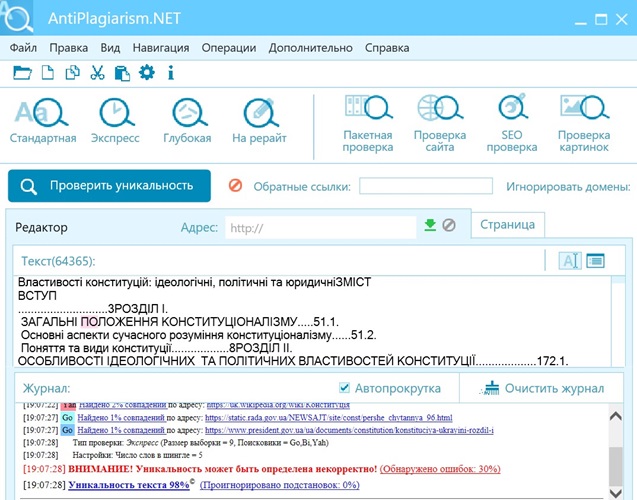
Task: Load page with the green download arrow
Action: 430,225
